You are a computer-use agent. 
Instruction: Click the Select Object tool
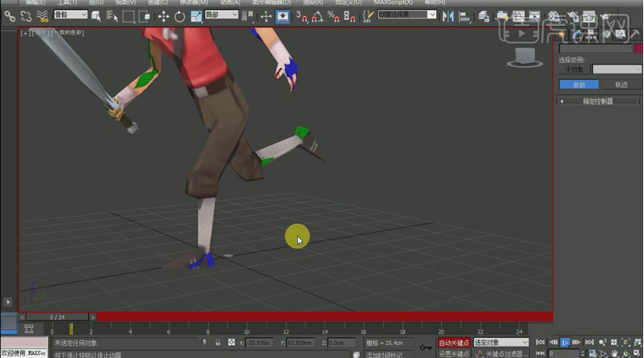click(x=96, y=16)
